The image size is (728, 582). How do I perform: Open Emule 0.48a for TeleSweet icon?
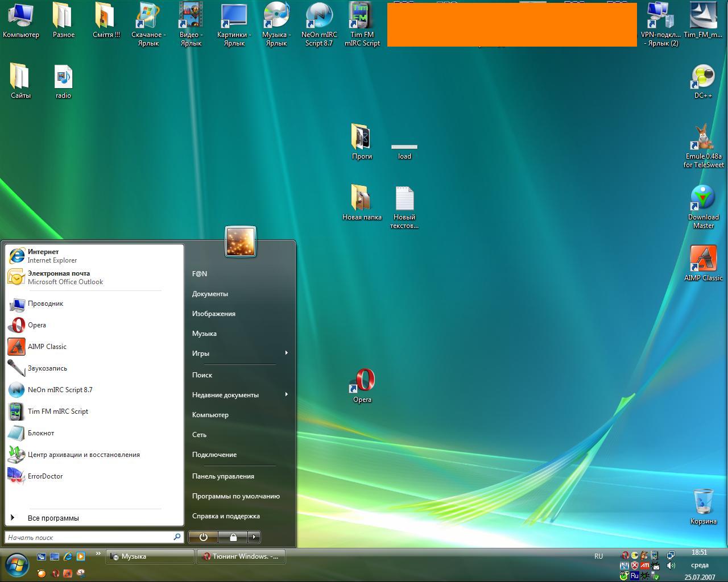tap(703, 139)
